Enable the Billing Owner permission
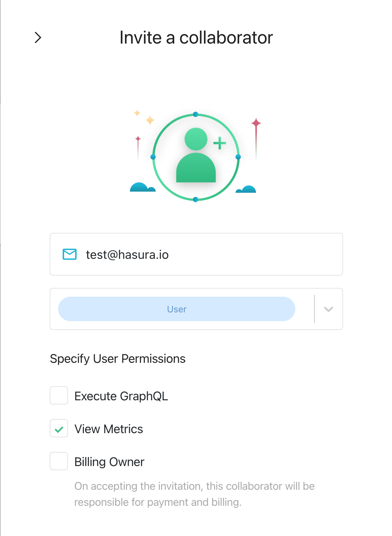 pos(58,461)
